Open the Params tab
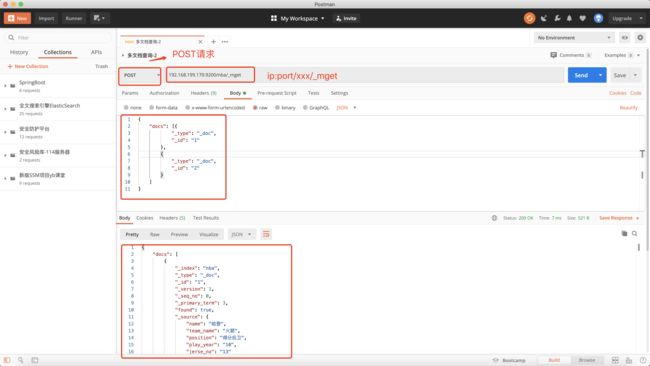This screenshot has height=366, width=650. [130, 93]
